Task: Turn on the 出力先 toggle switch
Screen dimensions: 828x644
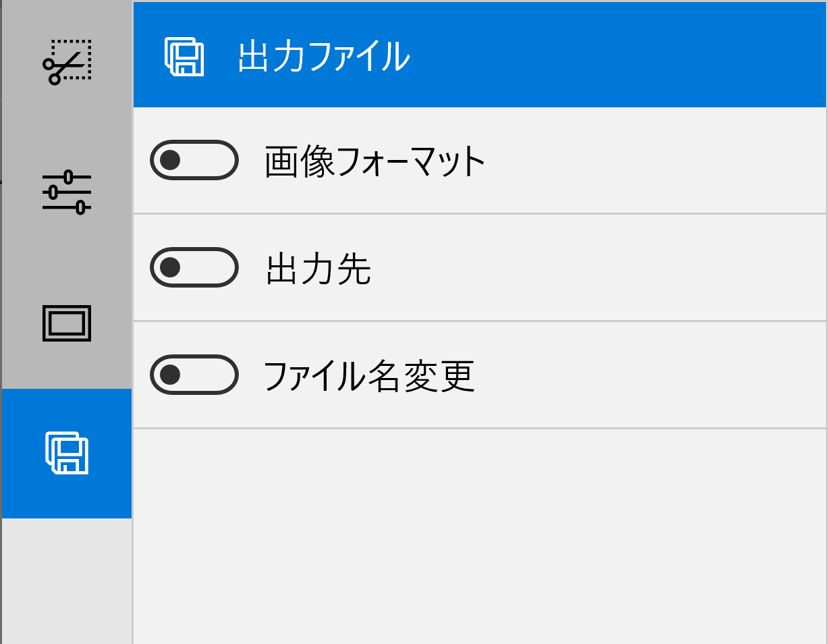Action: (194, 267)
